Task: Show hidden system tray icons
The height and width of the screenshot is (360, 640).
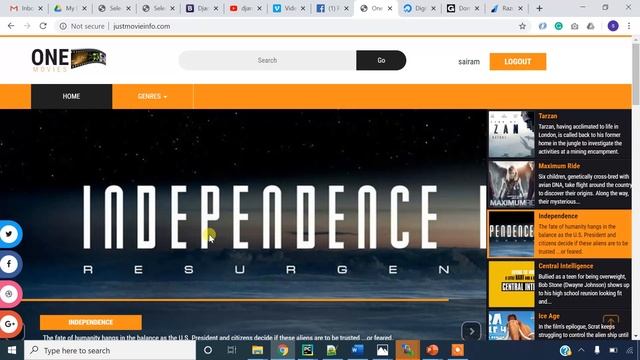Action: pyautogui.click(x=581, y=350)
